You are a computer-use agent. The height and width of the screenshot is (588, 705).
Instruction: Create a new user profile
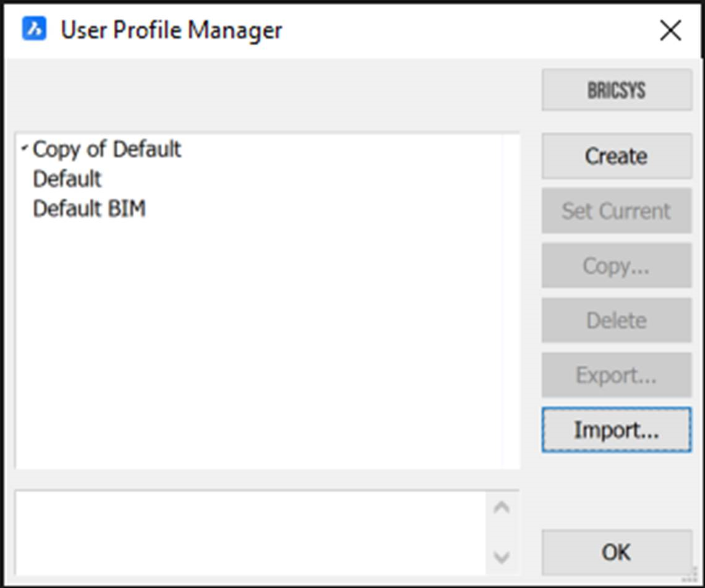616,156
